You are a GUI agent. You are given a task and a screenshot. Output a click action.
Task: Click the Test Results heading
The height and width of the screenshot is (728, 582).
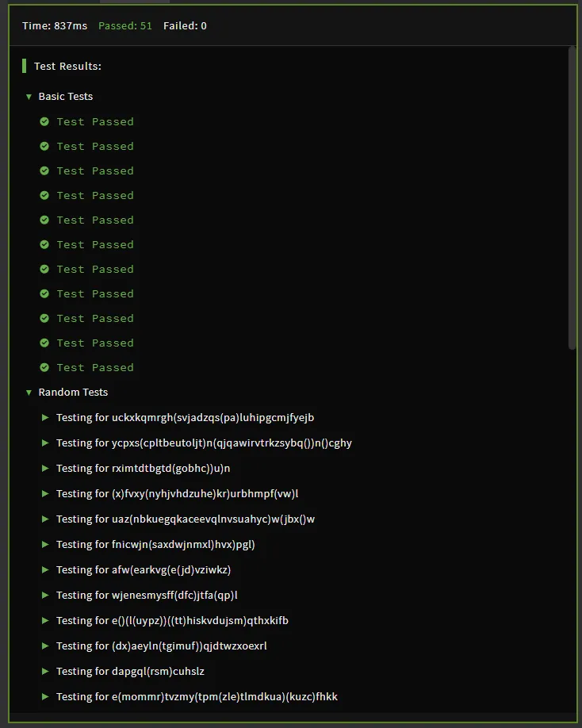point(67,67)
